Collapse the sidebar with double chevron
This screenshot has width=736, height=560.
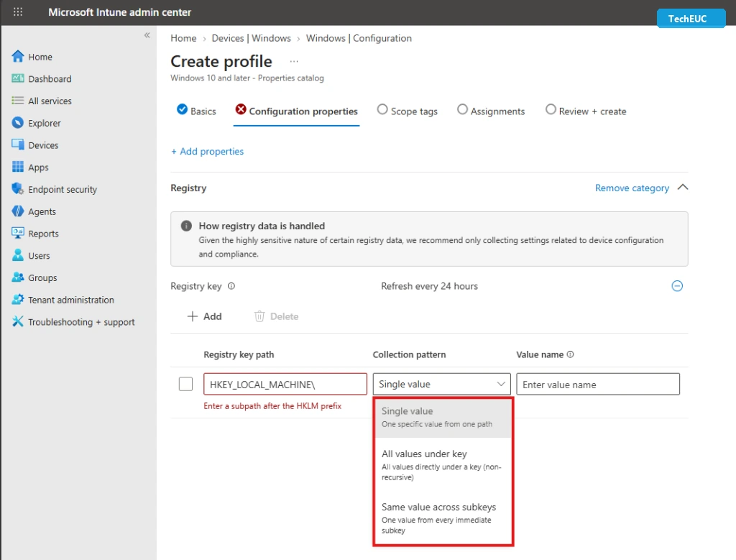(x=147, y=35)
